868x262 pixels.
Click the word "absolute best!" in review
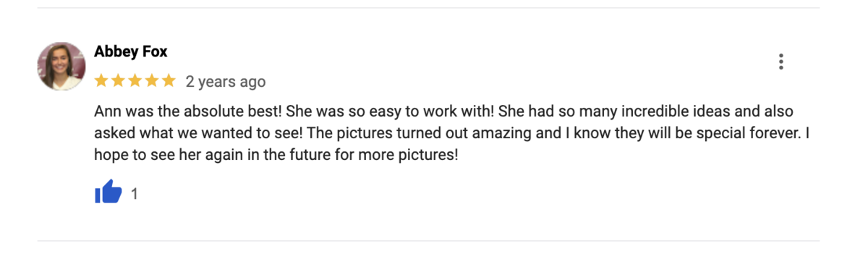[x=241, y=112]
